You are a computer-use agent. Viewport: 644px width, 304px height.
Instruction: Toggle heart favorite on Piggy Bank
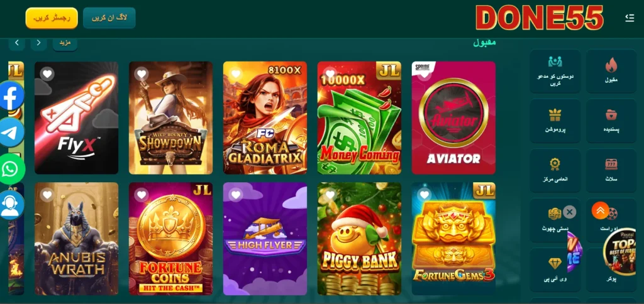[x=330, y=195]
